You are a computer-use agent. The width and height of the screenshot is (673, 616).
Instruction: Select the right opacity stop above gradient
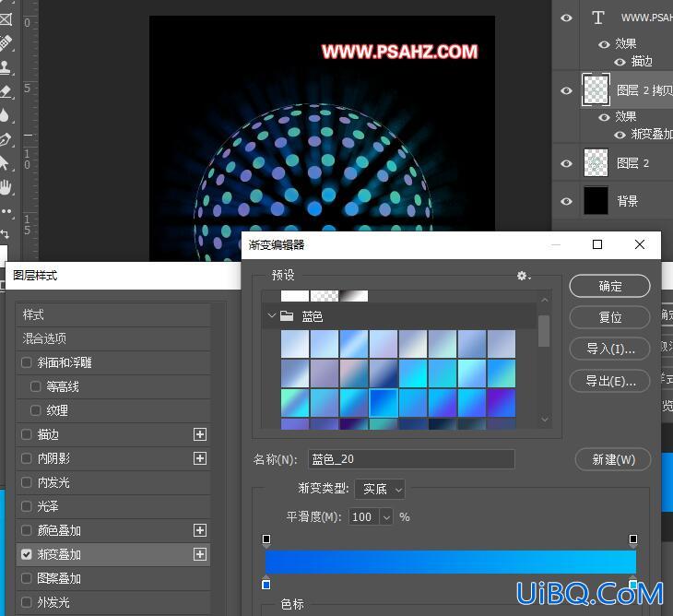click(633, 539)
